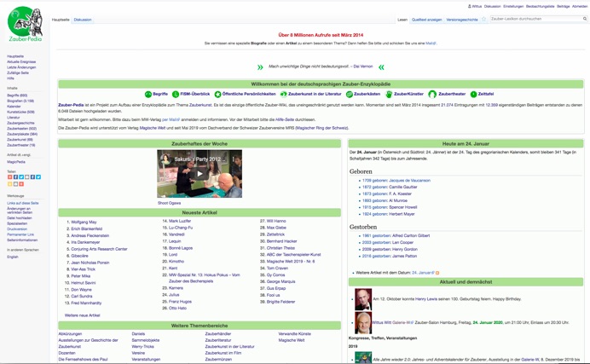
Task: Click Links auf diese Seite
Action: pos(22,203)
